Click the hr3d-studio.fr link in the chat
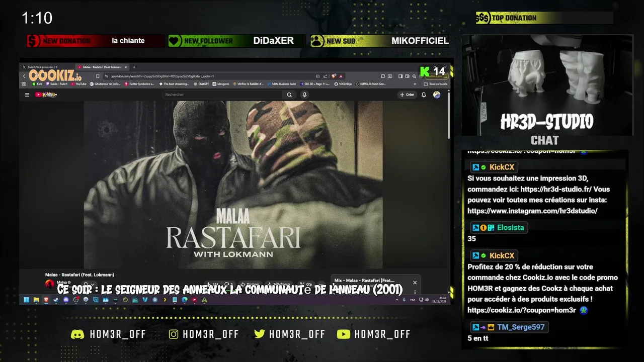 point(556,189)
